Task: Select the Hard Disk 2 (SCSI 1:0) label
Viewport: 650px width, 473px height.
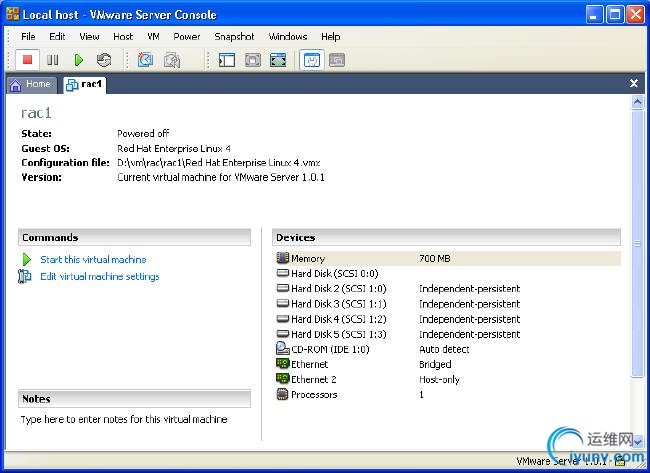Action: click(x=338, y=289)
